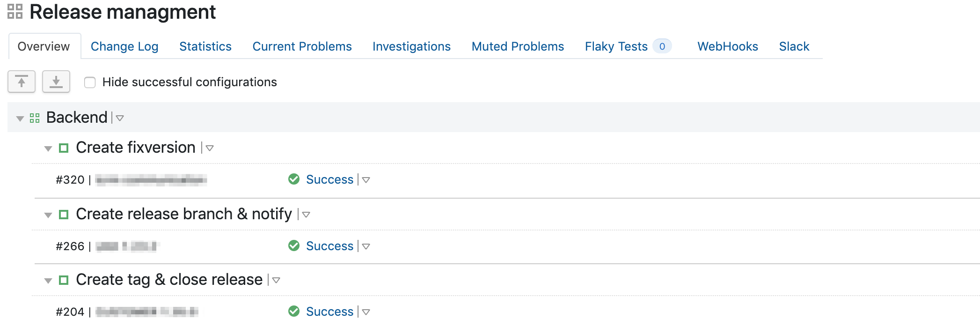Enable Hide successful configurations checkbox
Image resolution: width=980 pixels, height=327 pixels.
pyautogui.click(x=90, y=82)
